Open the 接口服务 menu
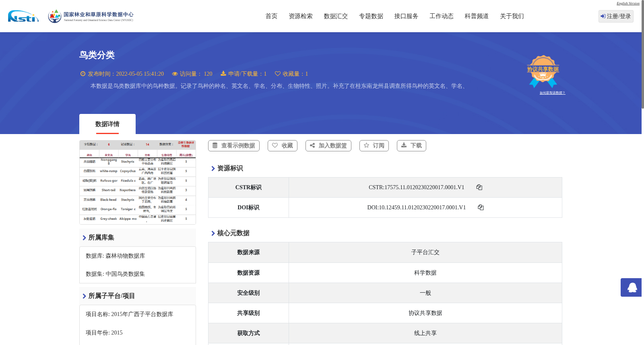 406,16
